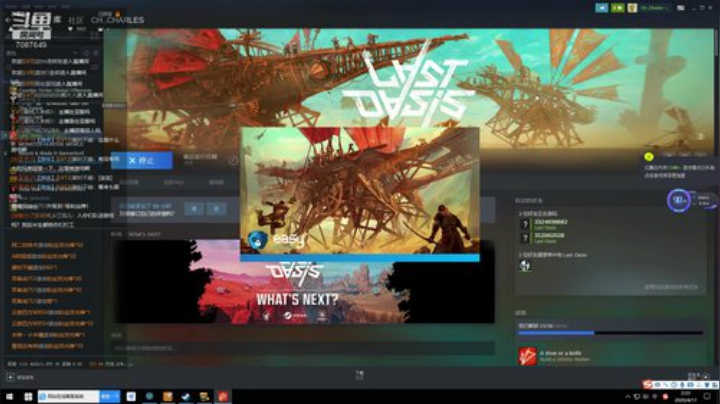Click the red Last Oasis taskbar icon
The width and height of the screenshot is (720, 404).
[x=223, y=396]
